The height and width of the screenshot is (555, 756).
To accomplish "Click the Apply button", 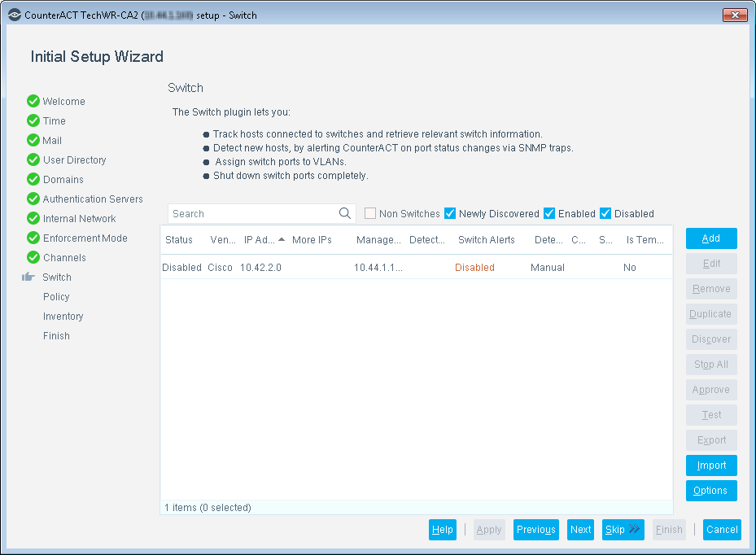I will (x=489, y=530).
